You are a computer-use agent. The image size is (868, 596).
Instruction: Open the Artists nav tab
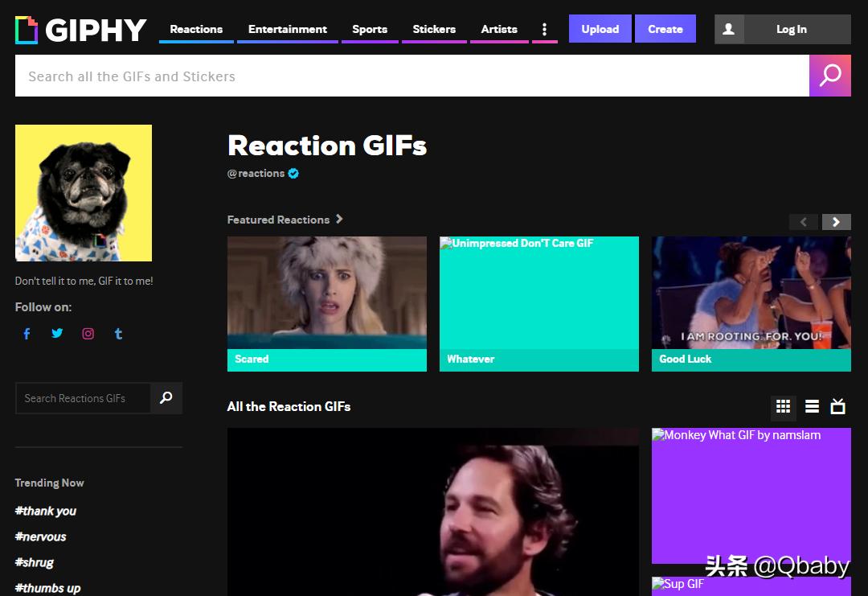499,29
